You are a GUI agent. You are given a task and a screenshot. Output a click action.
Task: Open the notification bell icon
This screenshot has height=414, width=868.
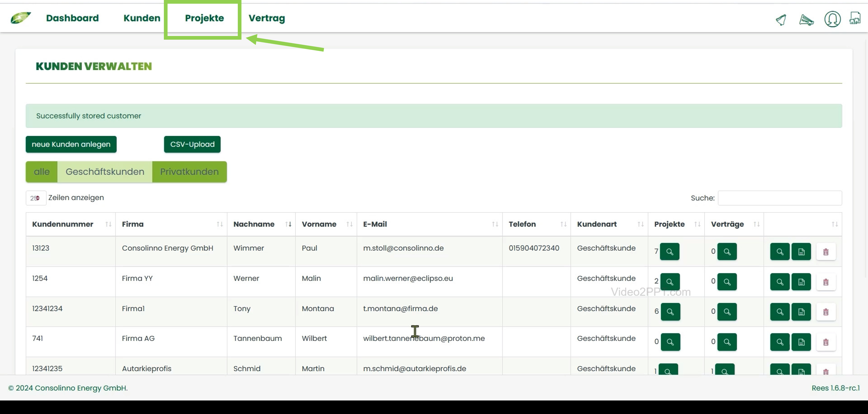781,19
